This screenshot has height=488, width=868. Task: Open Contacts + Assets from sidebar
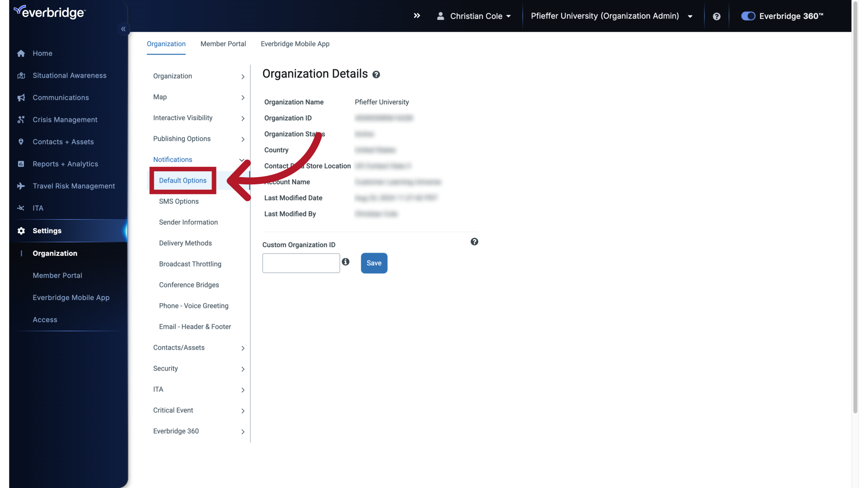pyautogui.click(x=63, y=141)
